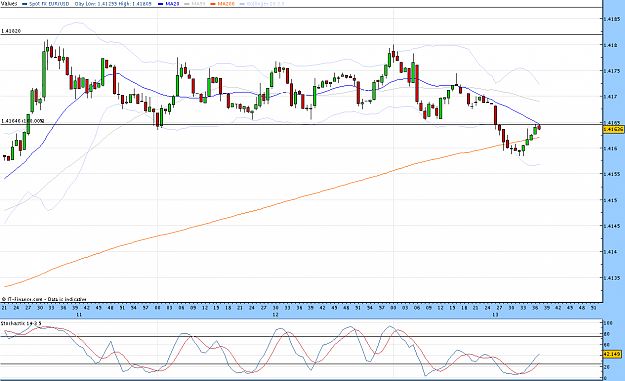625x381 pixels.
Task: Click the dark blue Spot FX color swatch
Action: (25, 4)
